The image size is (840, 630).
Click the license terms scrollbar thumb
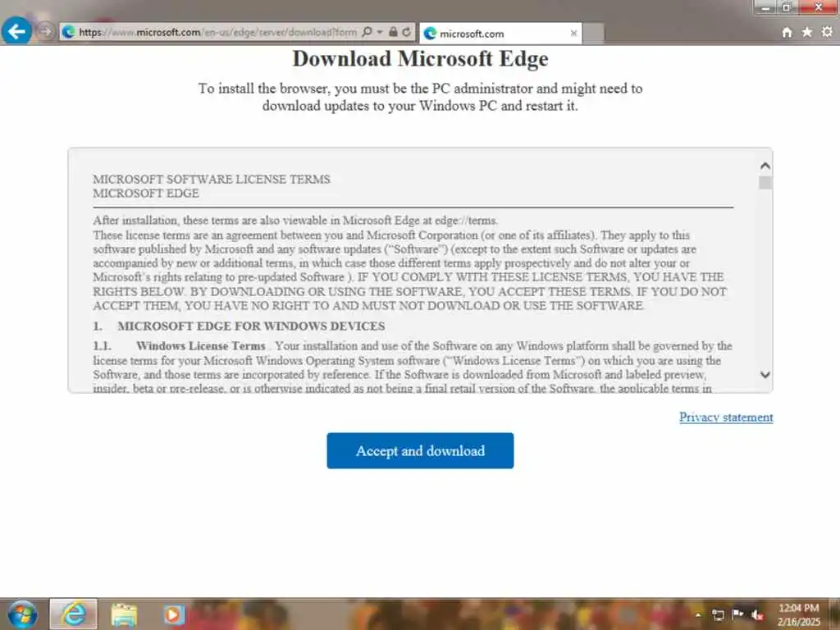[x=765, y=183]
